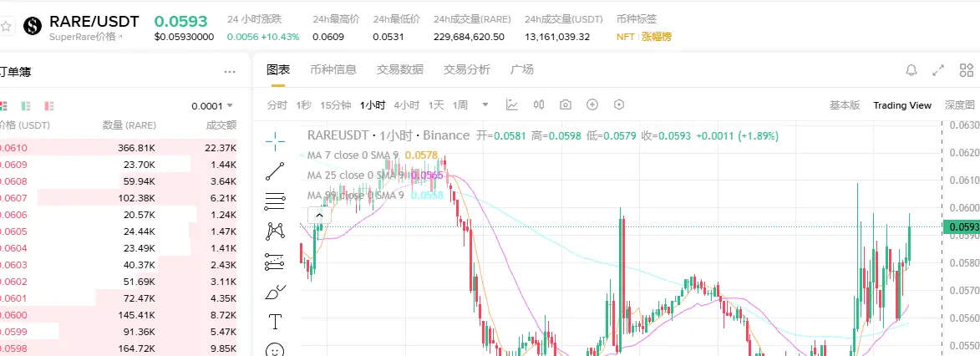The height and width of the screenshot is (356, 980).
Task: Select the 1秒 interval
Action: (304, 105)
